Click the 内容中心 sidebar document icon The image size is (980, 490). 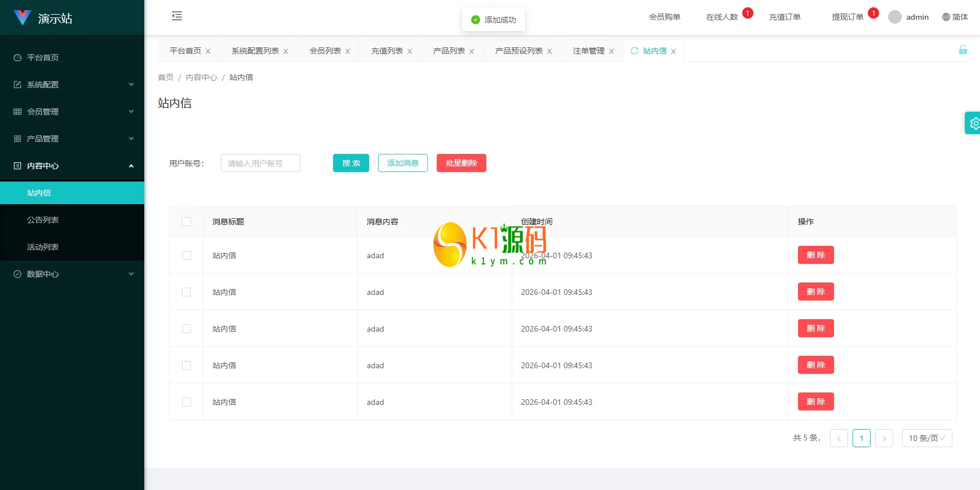tap(17, 166)
